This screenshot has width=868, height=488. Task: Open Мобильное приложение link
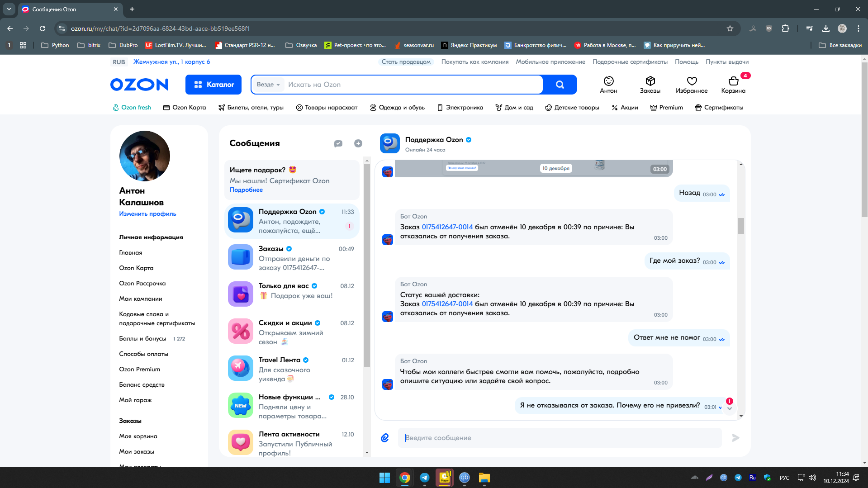[550, 62]
